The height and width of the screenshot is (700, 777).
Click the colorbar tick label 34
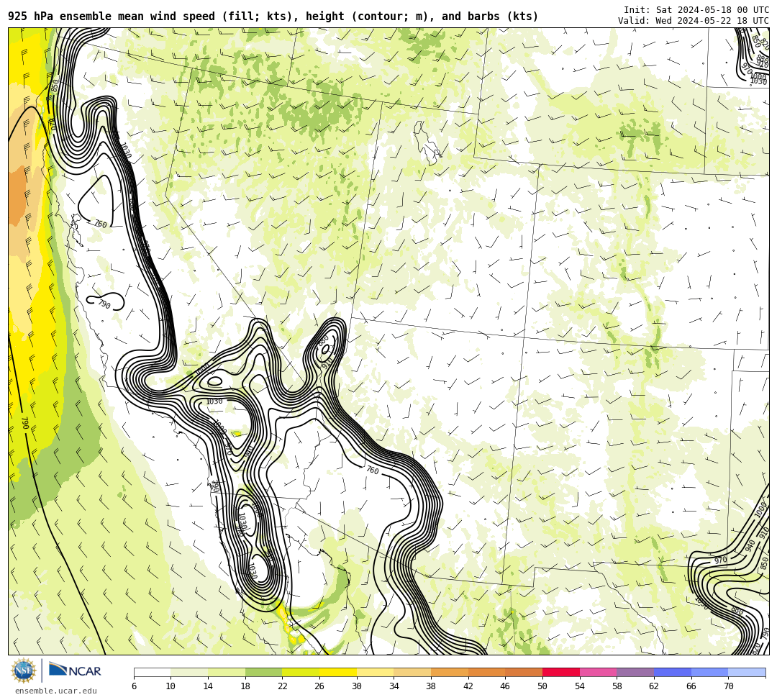pos(394,686)
